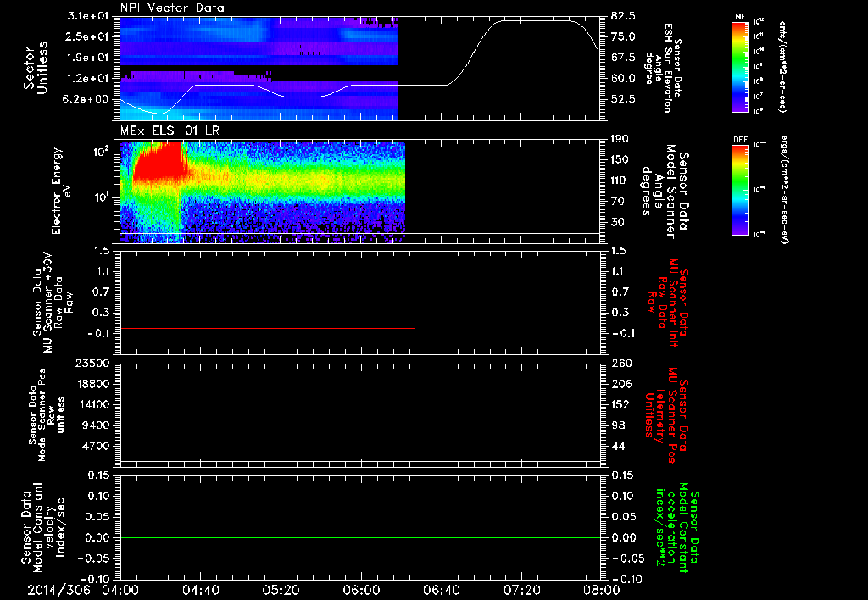Click the 152 telemetry right-axis tick
868x600 pixels.
(x=620, y=404)
